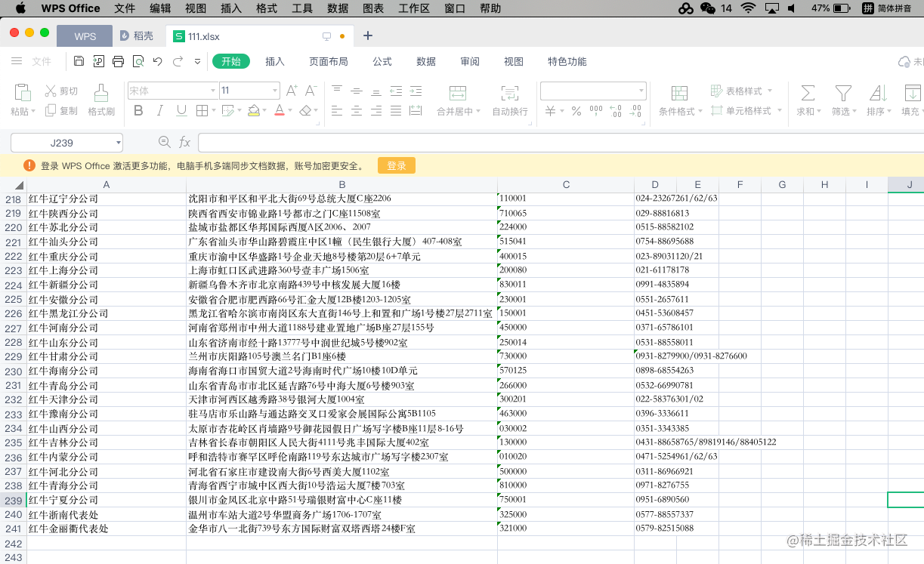The height and width of the screenshot is (564, 924).
Task: Switch to the Page Layout (页面布局) tab
Action: coord(329,61)
